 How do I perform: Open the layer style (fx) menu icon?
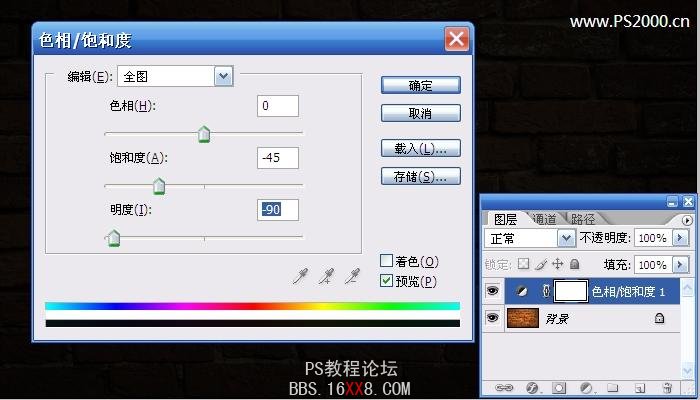[x=532, y=388]
